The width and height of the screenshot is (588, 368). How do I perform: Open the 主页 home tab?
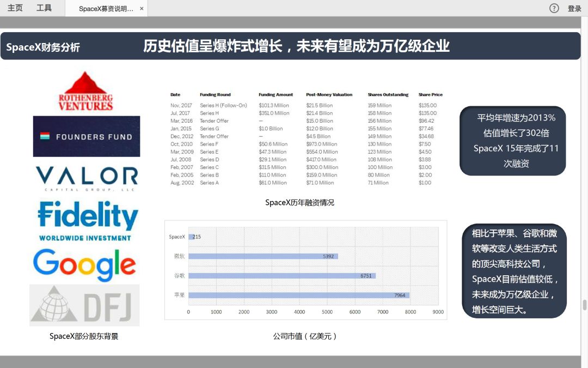click(15, 8)
